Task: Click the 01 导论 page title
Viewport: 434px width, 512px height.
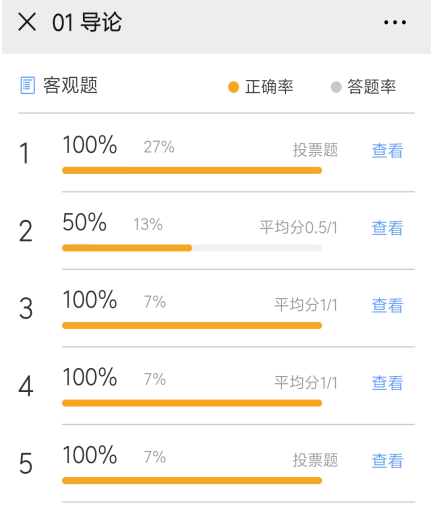Action: point(87,22)
